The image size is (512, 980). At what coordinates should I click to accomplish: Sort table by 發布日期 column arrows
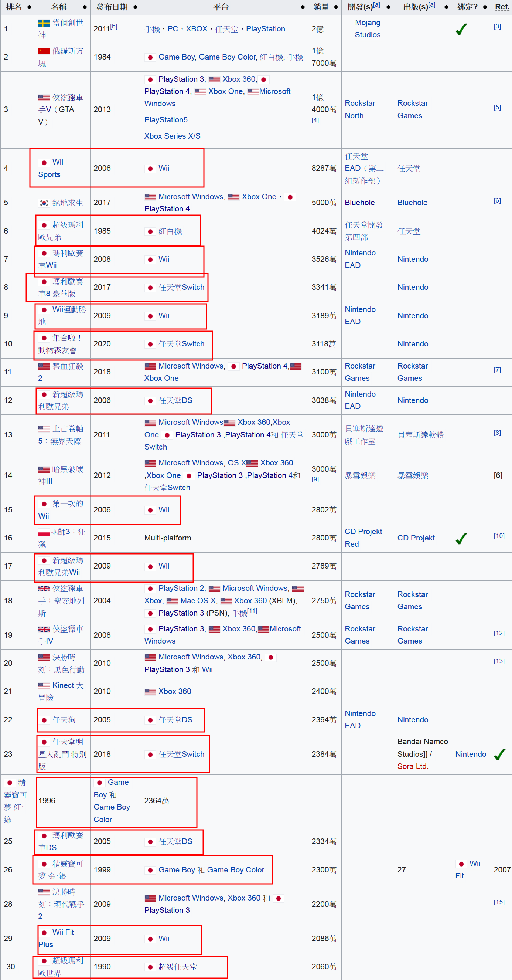click(135, 7)
